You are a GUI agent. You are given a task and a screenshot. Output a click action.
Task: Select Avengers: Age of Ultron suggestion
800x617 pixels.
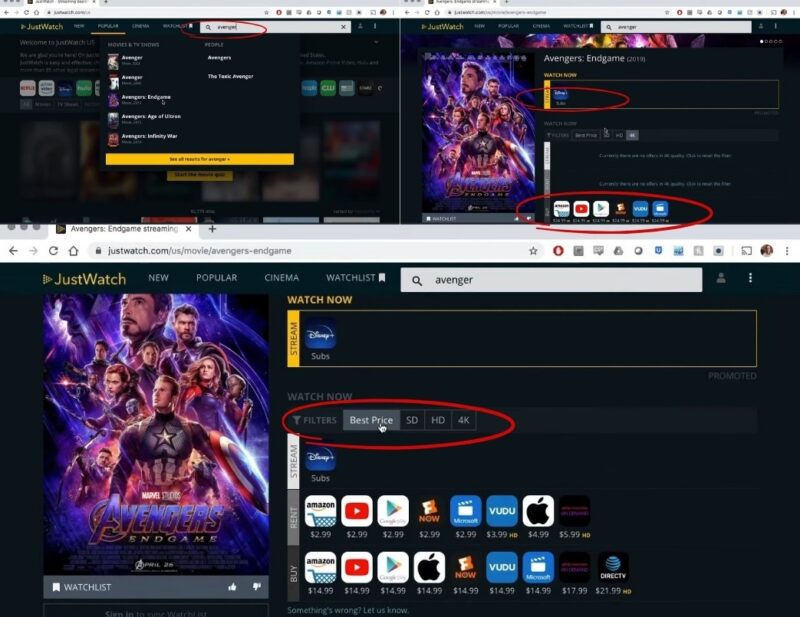click(151, 118)
